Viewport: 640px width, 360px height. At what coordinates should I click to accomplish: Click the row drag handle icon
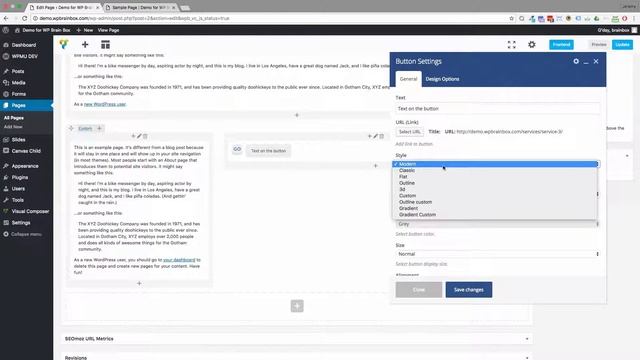coord(71,129)
